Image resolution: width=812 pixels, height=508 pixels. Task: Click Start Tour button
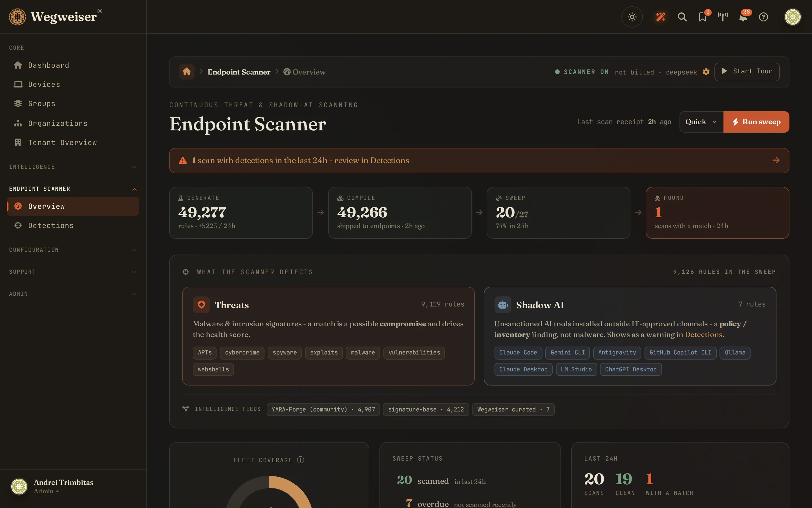click(x=747, y=72)
